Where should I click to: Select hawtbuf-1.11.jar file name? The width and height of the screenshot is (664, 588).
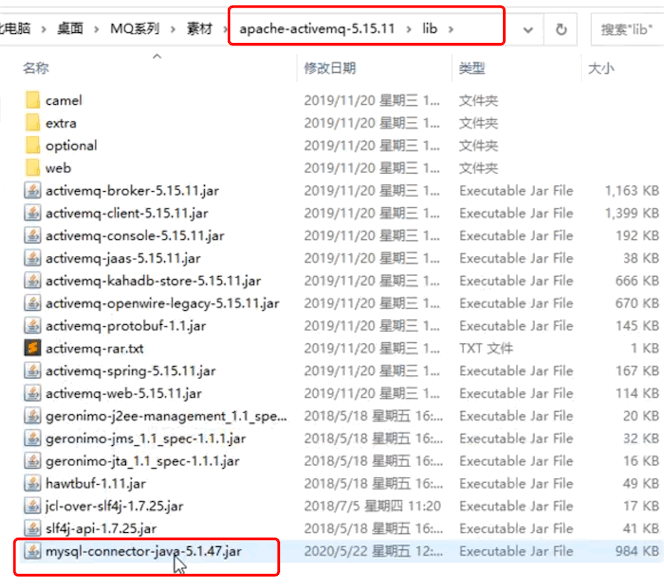[x=96, y=483]
